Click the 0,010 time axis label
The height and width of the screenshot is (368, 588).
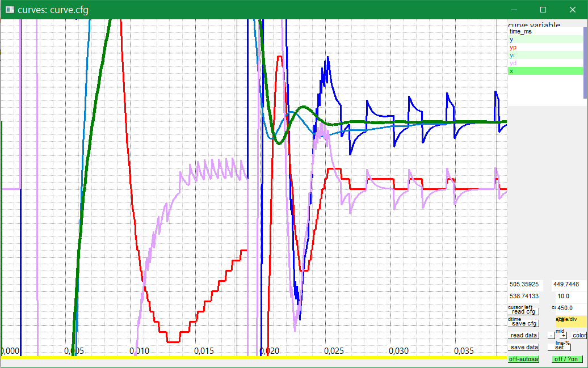click(x=139, y=351)
